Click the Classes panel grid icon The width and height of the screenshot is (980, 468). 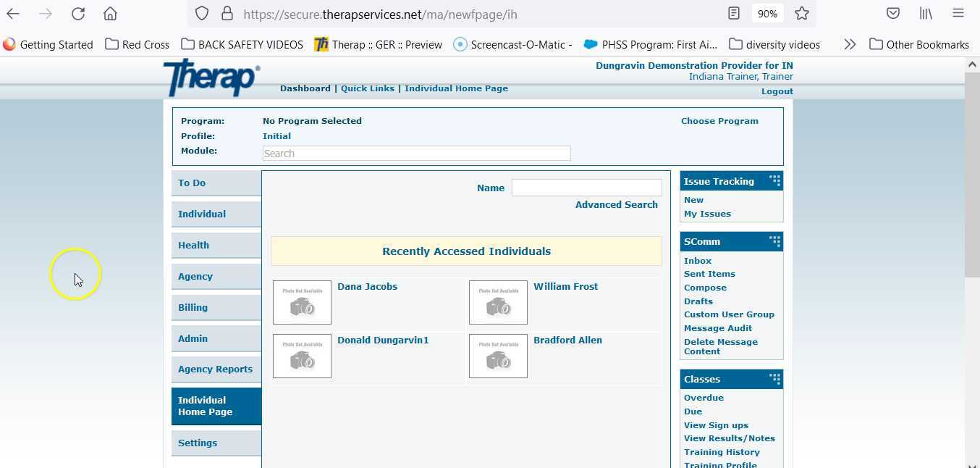(774, 377)
